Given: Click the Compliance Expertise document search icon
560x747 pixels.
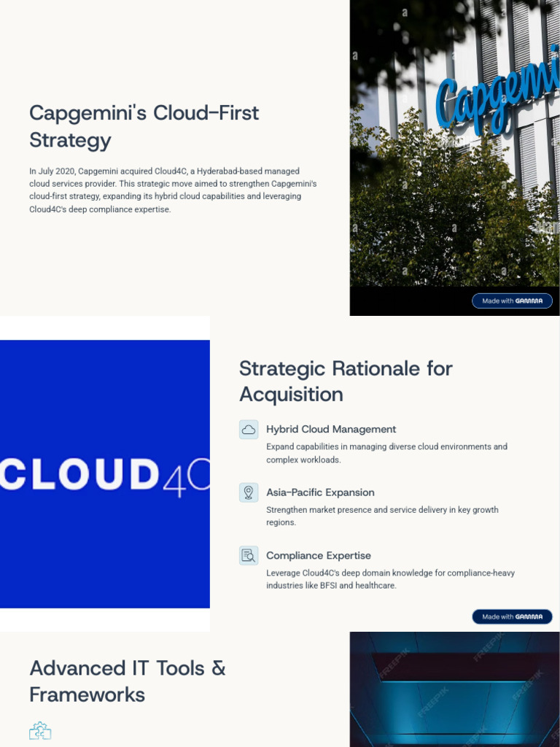Looking at the screenshot, I should [249, 555].
